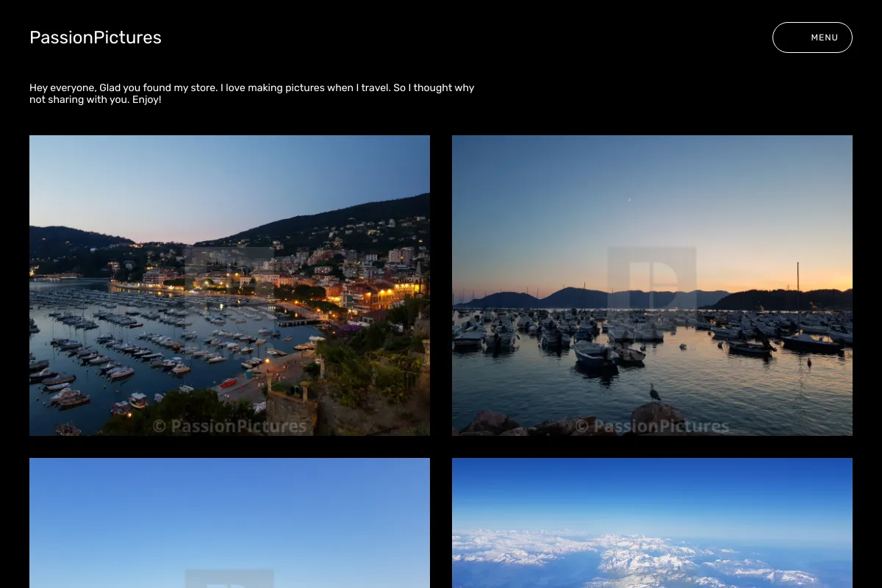
Task: Go to the PassionPictures home link
Action: (96, 37)
